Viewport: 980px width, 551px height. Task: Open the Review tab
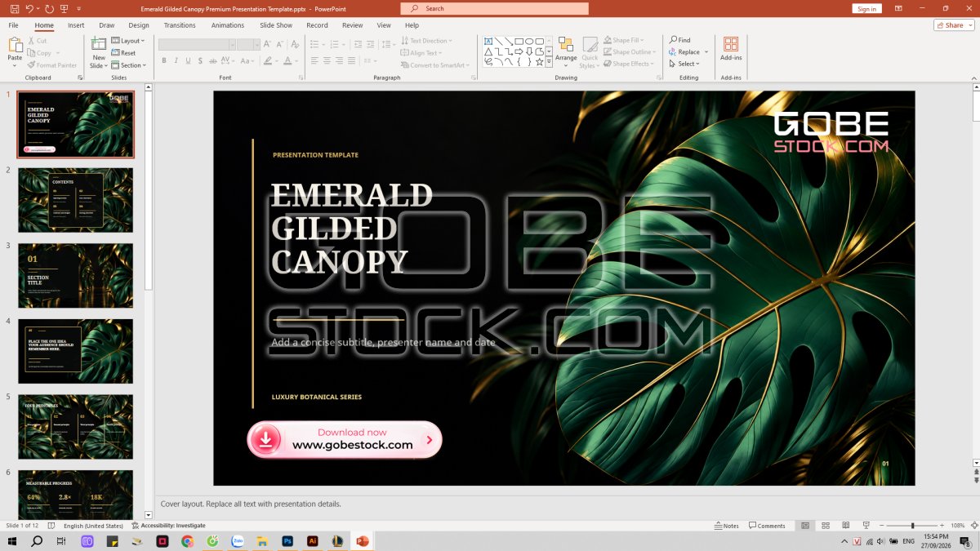point(353,25)
